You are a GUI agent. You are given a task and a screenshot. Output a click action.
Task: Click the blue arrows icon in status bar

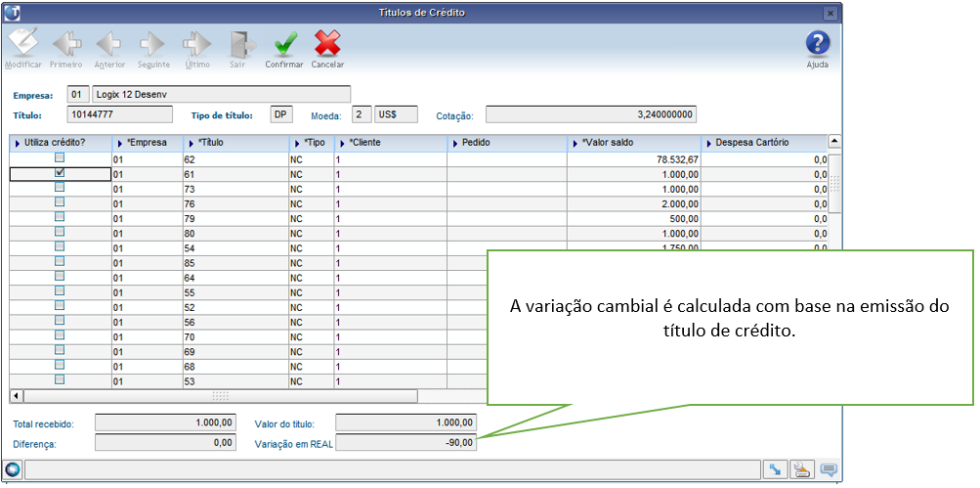[775, 469]
